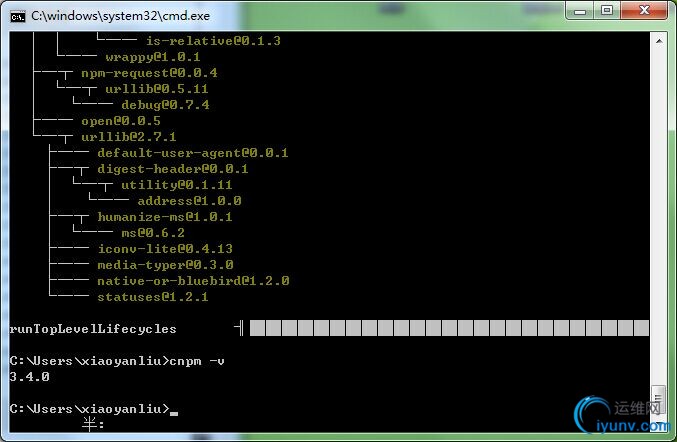Image resolution: width=677 pixels, height=442 pixels.
Task: Click the line statuses@1.2.1
Action: coord(153,297)
